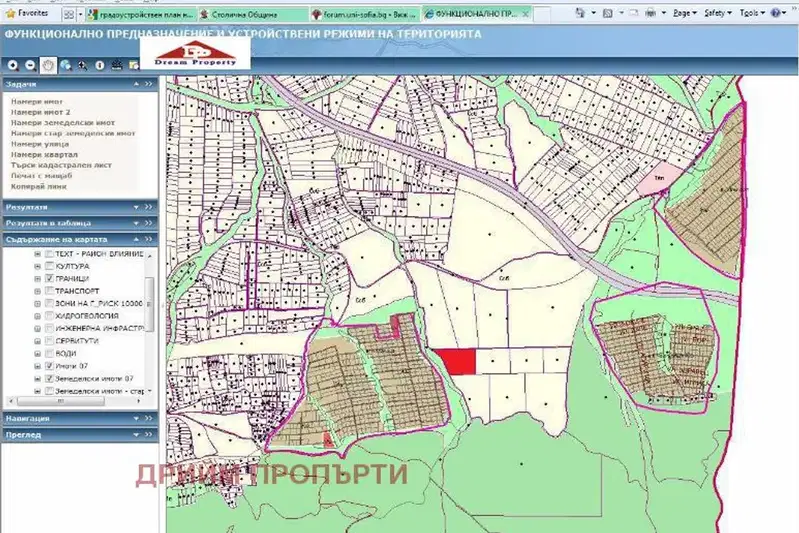Viewport: 799px width, 533px height.
Task: Expand the Навигация panel arrow
Action: (x=136, y=418)
